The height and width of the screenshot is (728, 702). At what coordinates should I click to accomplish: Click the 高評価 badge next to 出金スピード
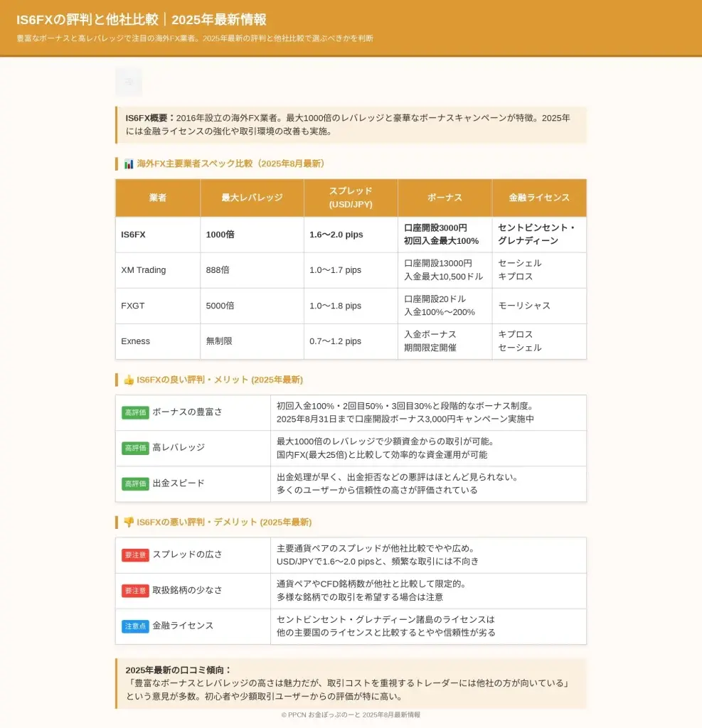tap(135, 483)
